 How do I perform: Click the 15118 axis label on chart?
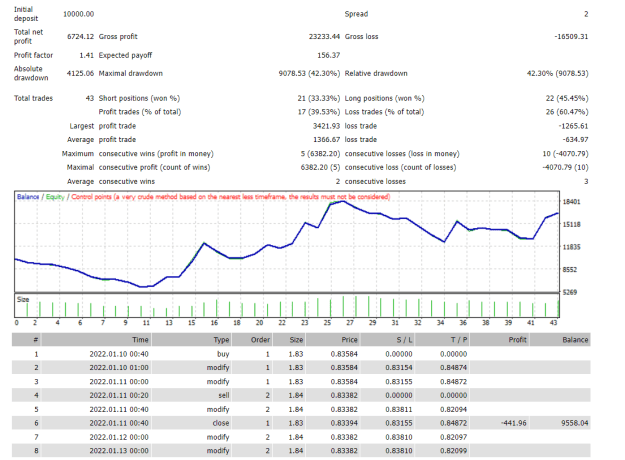click(x=571, y=224)
